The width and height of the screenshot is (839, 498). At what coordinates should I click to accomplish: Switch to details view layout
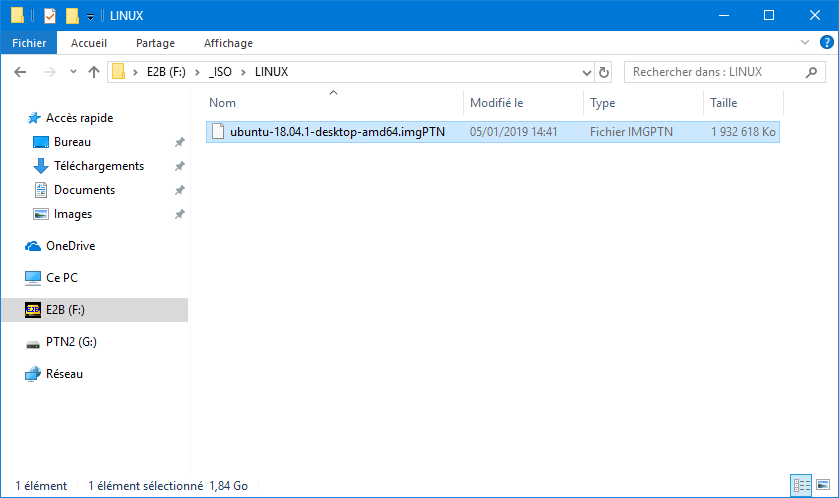click(x=801, y=485)
